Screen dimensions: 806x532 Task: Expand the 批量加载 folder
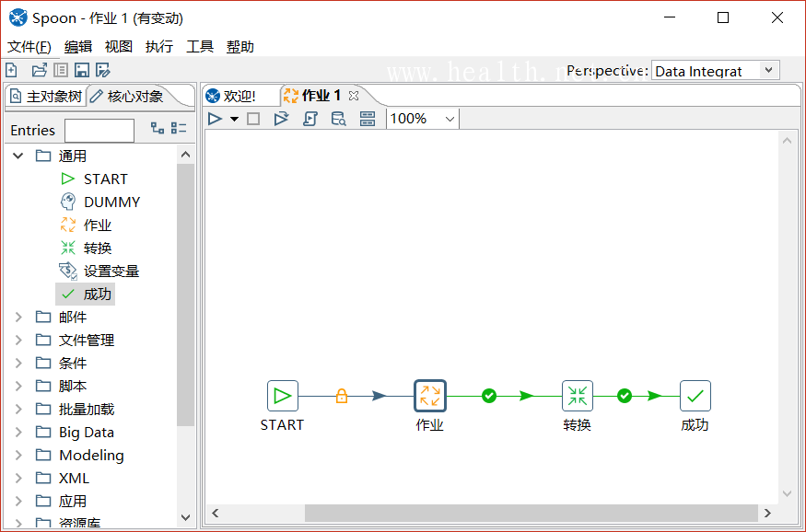pos(18,410)
